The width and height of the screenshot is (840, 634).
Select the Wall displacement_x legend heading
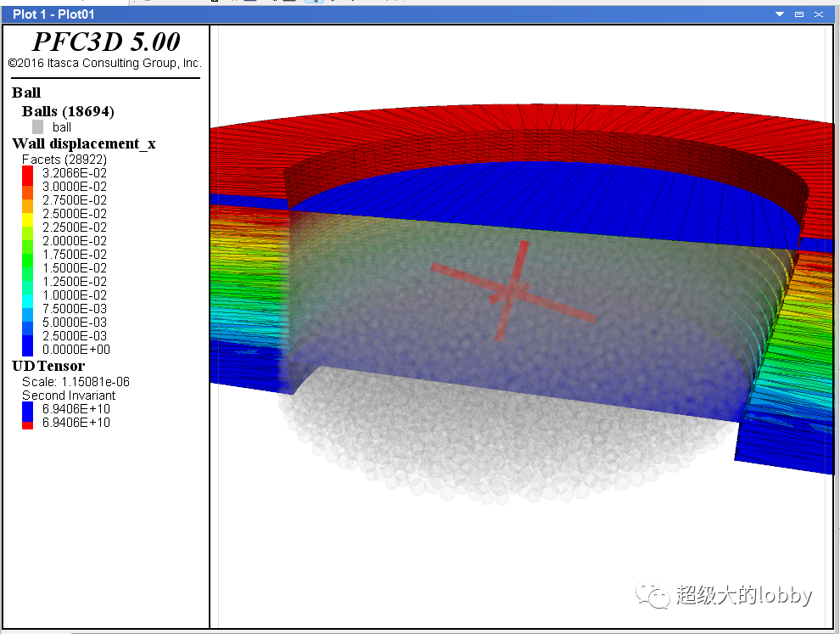point(83,143)
